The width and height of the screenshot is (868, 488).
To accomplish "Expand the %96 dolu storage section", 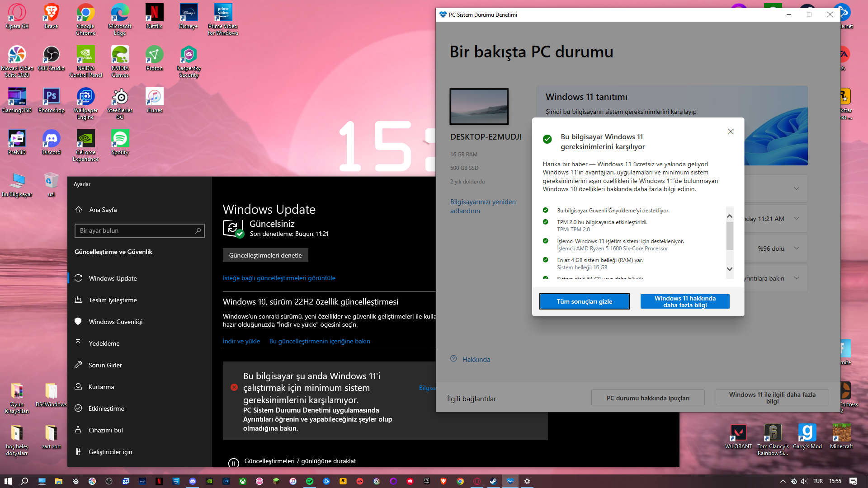I will (x=797, y=248).
